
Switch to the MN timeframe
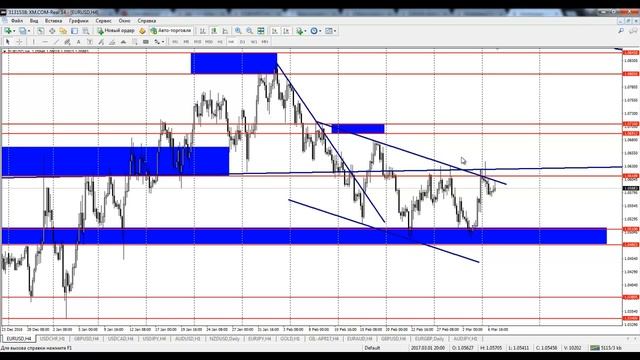(265, 42)
